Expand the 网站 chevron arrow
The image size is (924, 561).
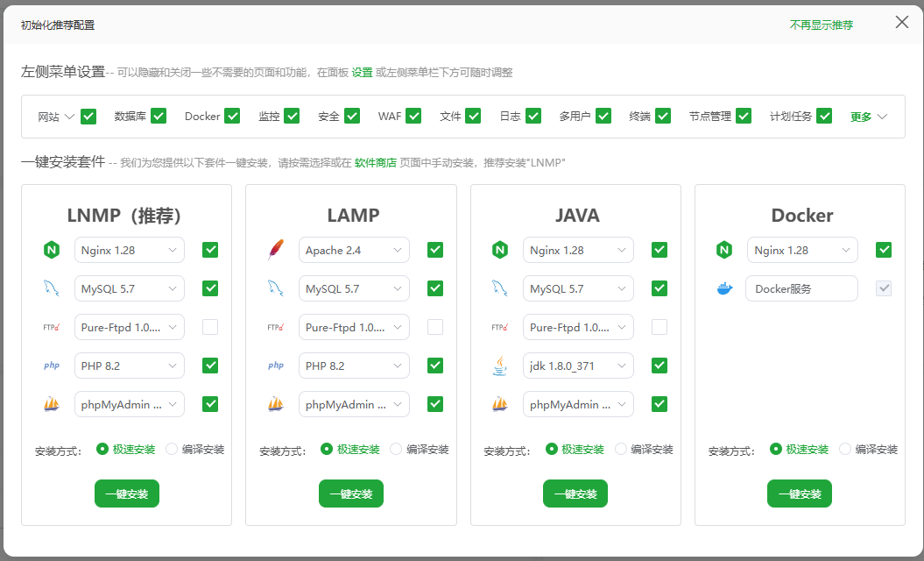69,117
